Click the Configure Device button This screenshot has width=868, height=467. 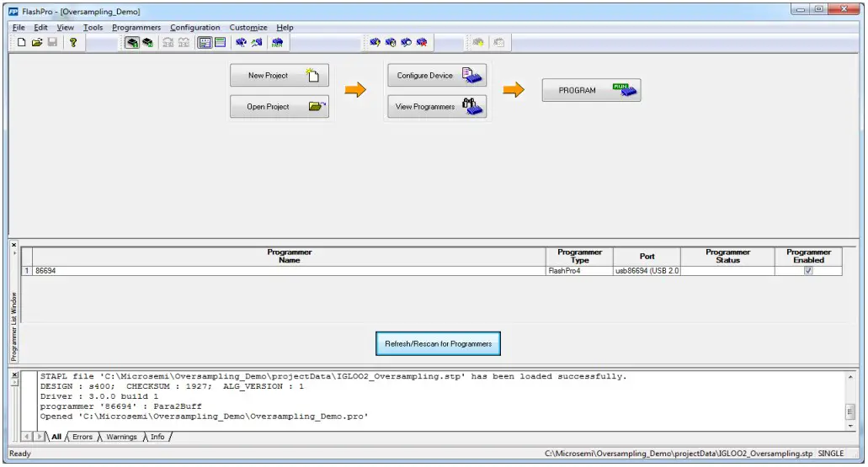click(x=437, y=75)
